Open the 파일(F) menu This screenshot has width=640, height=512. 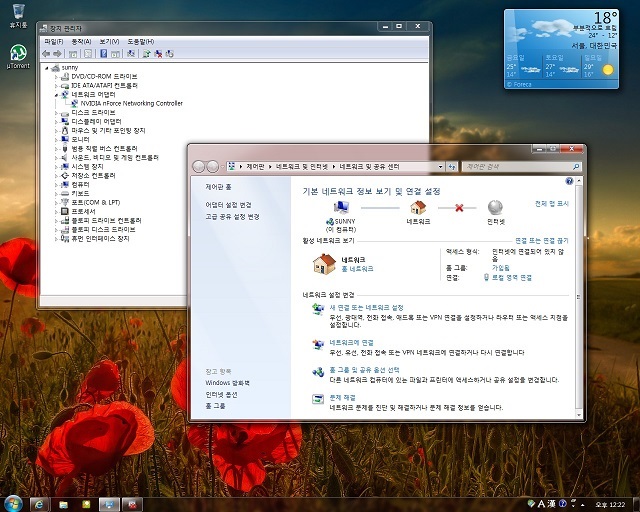click(x=53, y=42)
